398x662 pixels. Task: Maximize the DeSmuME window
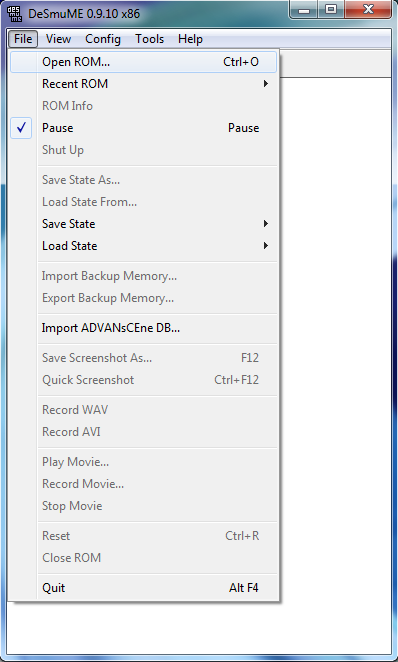(331, 10)
